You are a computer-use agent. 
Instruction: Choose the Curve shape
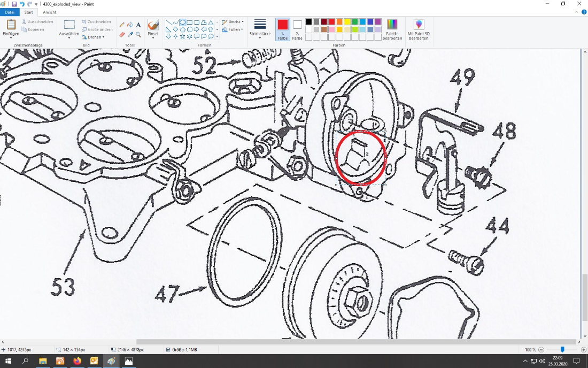click(175, 22)
